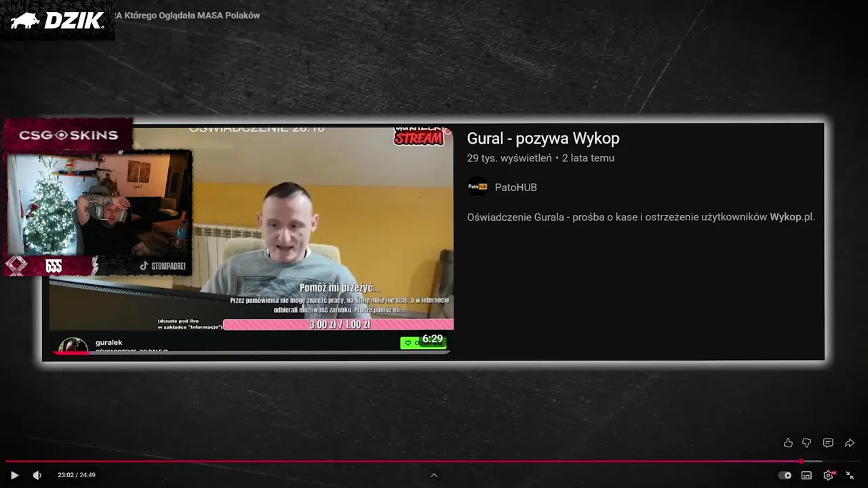The width and height of the screenshot is (868, 488).
Task: Open the player settings gear
Action: [x=829, y=475]
